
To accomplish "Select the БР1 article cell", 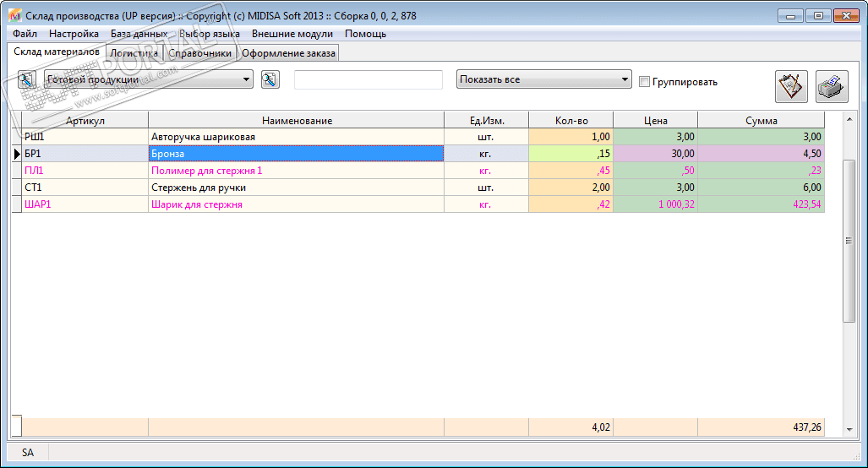I will 85,154.
